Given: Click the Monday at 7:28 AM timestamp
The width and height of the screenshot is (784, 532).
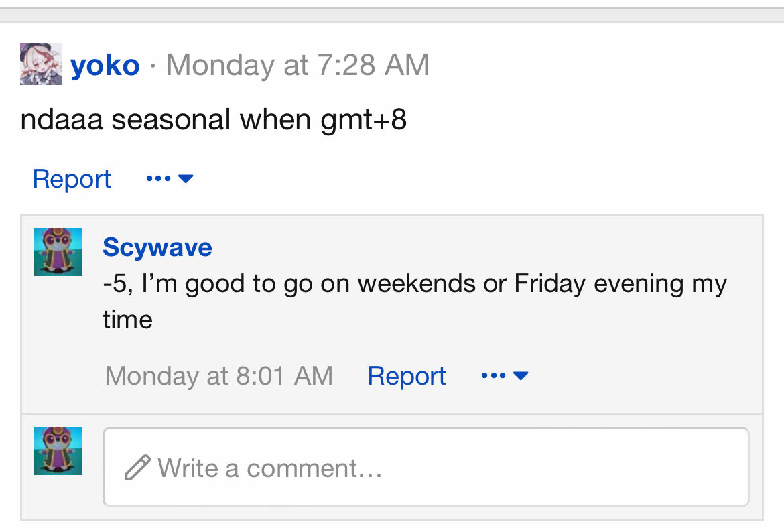Looking at the screenshot, I should click(298, 66).
